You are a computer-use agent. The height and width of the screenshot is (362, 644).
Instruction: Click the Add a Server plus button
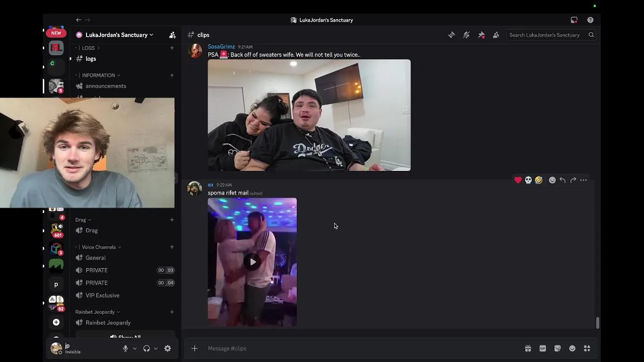tap(56, 322)
